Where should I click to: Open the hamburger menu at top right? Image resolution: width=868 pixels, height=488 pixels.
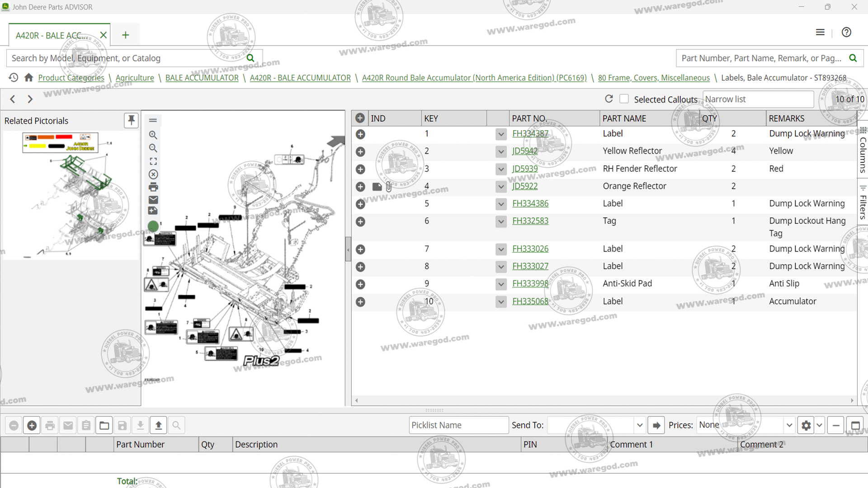coord(821,32)
